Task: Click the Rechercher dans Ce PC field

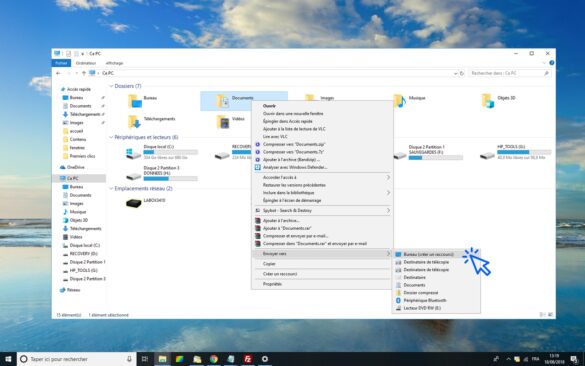Action: [x=509, y=73]
